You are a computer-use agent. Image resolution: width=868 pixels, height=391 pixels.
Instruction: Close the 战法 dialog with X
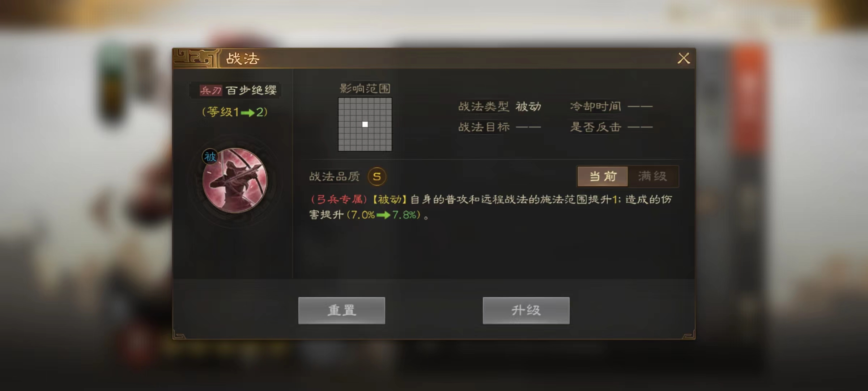point(684,58)
